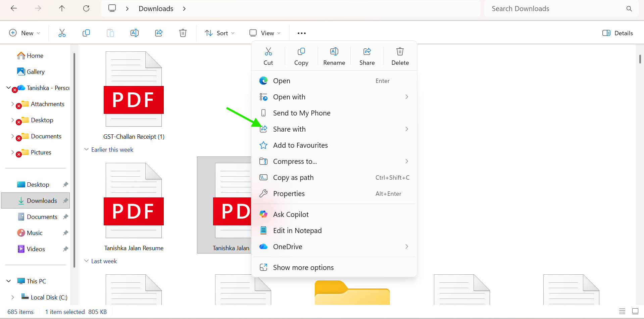Image resolution: width=644 pixels, height=319 pixels.
Task: Click the Downloads breadcrumb in address bar
Action: (156, 9)
